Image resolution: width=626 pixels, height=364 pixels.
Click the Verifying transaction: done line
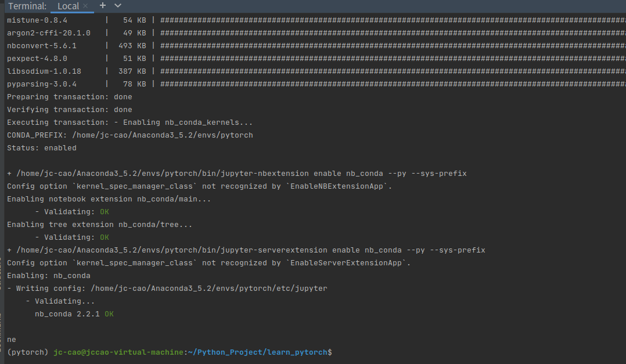[x=70, y=109]
